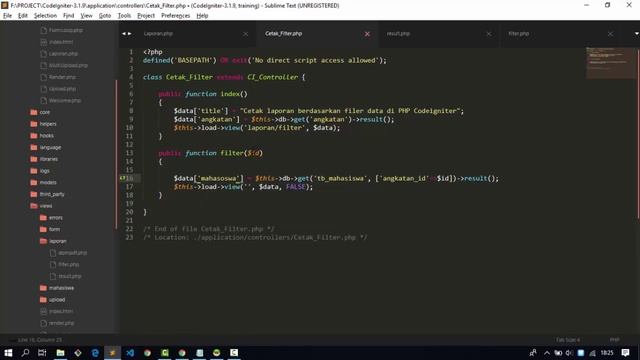Click the tab scroll left arrow
The height and width of the screenshot is (360, 640).
tap(124, 33)
